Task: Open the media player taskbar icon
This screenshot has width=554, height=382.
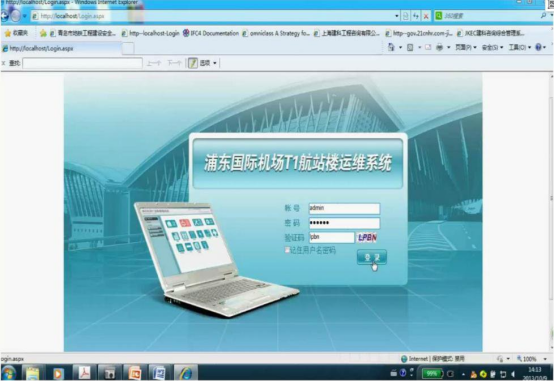Action: point(58,373)
